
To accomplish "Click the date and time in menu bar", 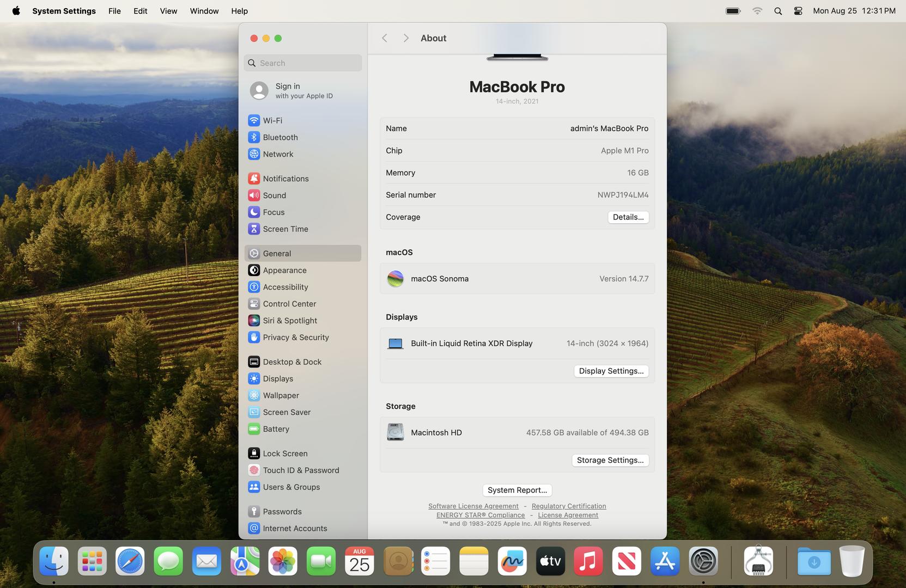I will click(x=854, y=11).
